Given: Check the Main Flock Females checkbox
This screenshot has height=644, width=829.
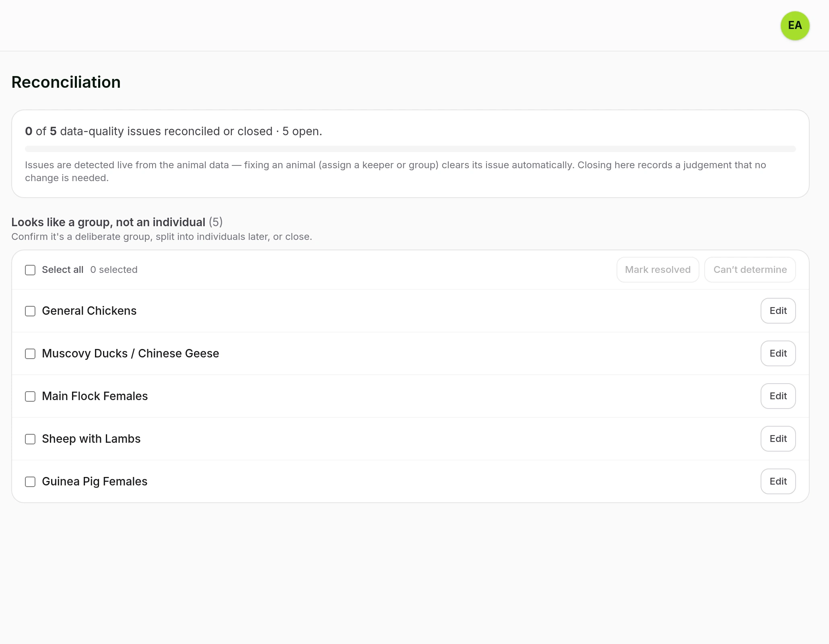Looking at the screenshot, I should [x=30, y=396].
